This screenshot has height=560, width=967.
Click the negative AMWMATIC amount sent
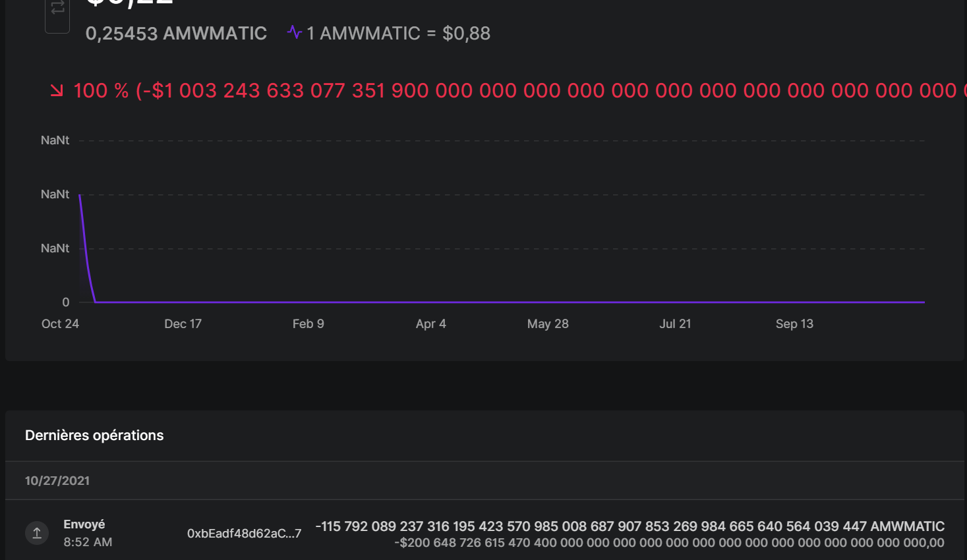click(630, 526)
